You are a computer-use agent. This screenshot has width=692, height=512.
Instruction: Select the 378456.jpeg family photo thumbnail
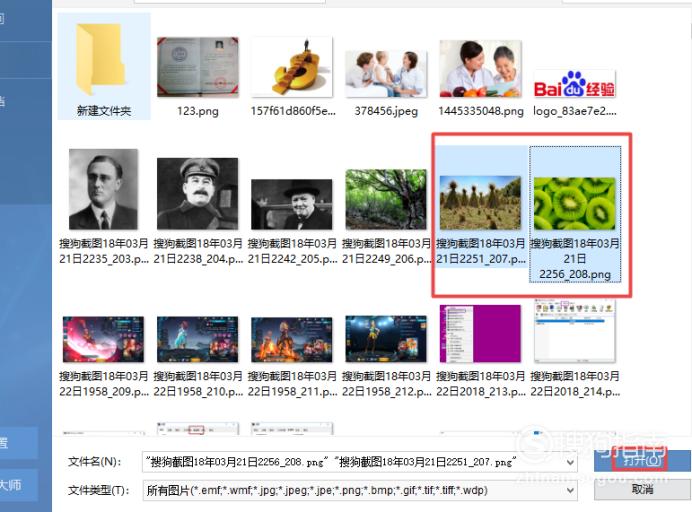[x=386, y=73]
